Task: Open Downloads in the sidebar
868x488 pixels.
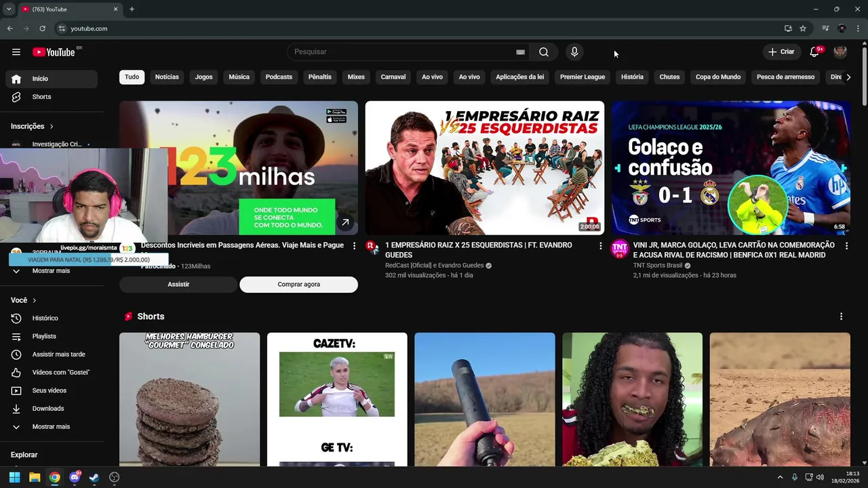Action: pos(52,409)
